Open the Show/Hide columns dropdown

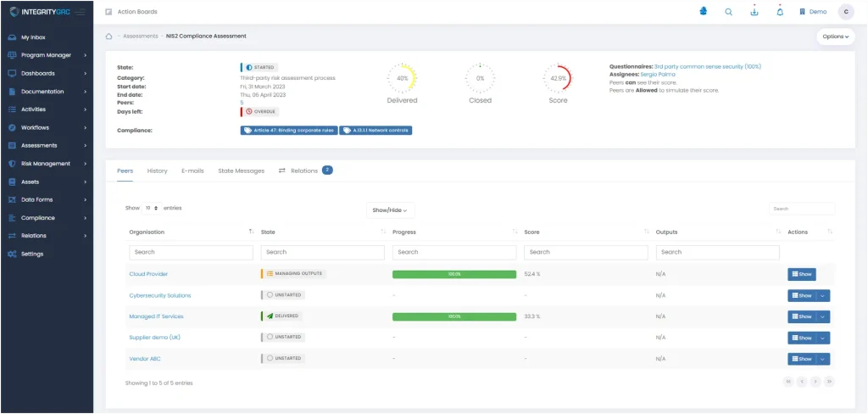pos(391,210)
